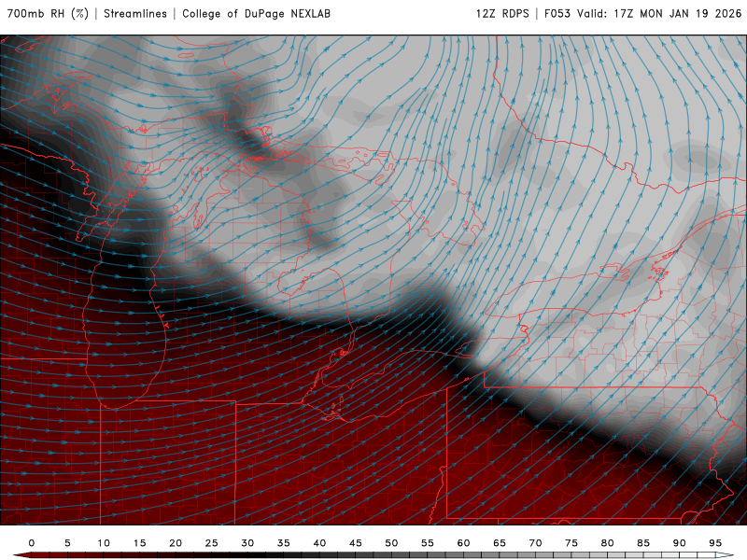747x560 pixels.
Task: Click the '30' colorbar label
Action: point(247,543)
